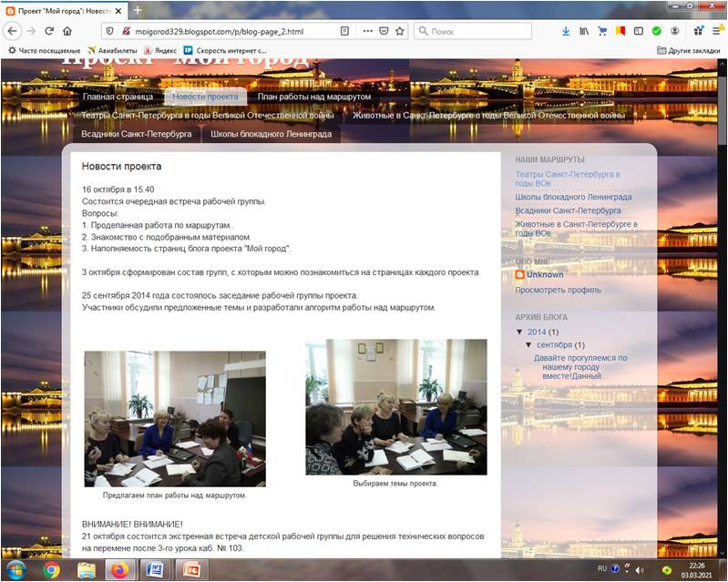Switch to Firefox in the taskbar
Image resolution: width=728 pixels, height=582 pixels.
coord(119,569)
